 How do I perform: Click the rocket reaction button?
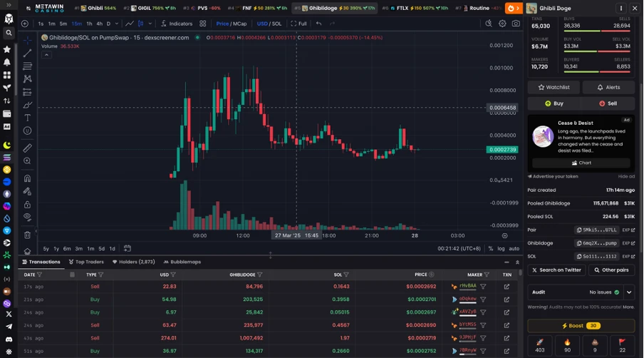pyautogui.click(x=540, y=345)
